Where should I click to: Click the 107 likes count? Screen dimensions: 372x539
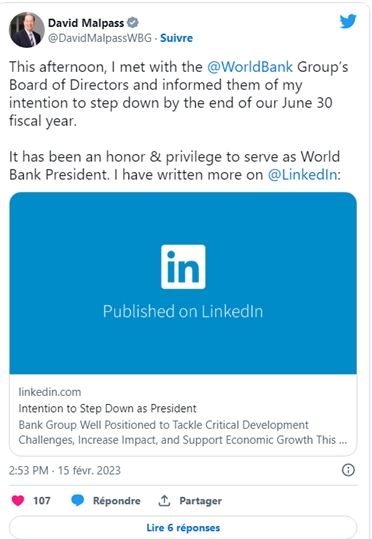pos(42,500)
